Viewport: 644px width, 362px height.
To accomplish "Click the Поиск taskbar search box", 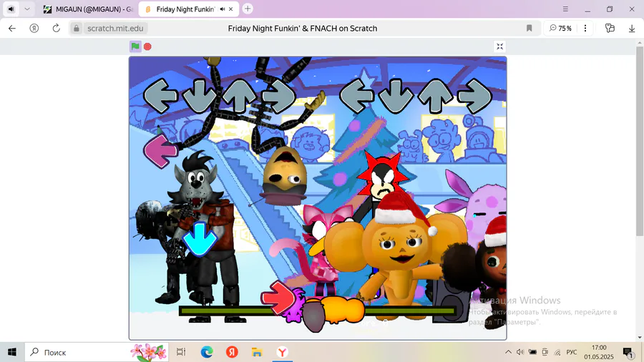I will [97, 352].
